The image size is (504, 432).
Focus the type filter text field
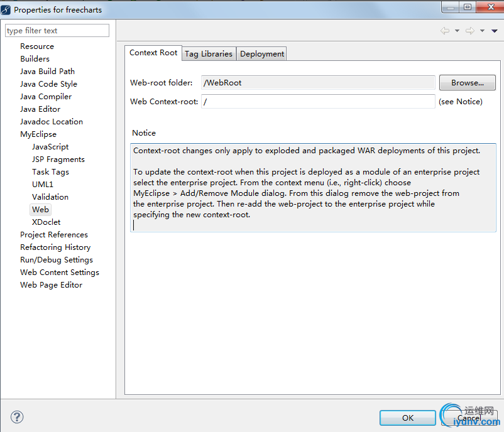pyautogui.click(x=57, y=31)
